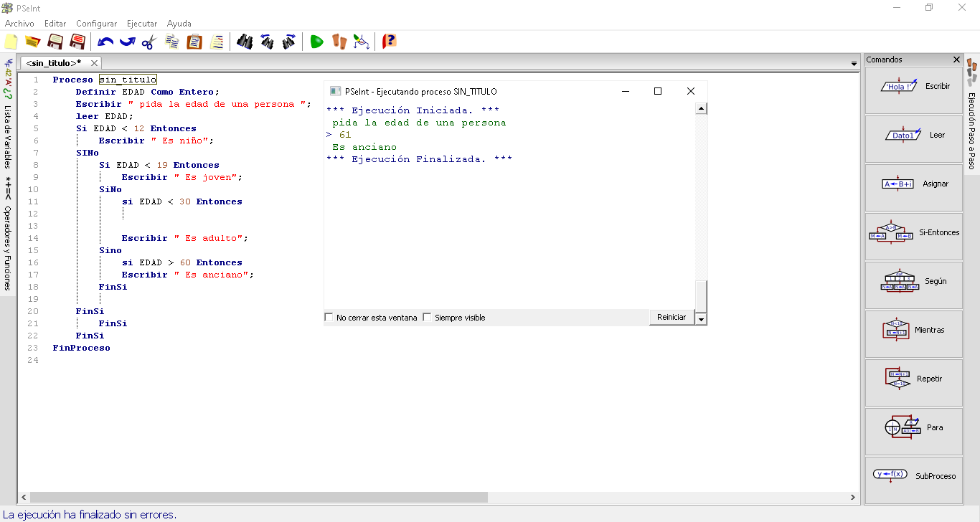Click the clipboard Paste icon
This screenshot has width=980, height=522.
[194, 42]
